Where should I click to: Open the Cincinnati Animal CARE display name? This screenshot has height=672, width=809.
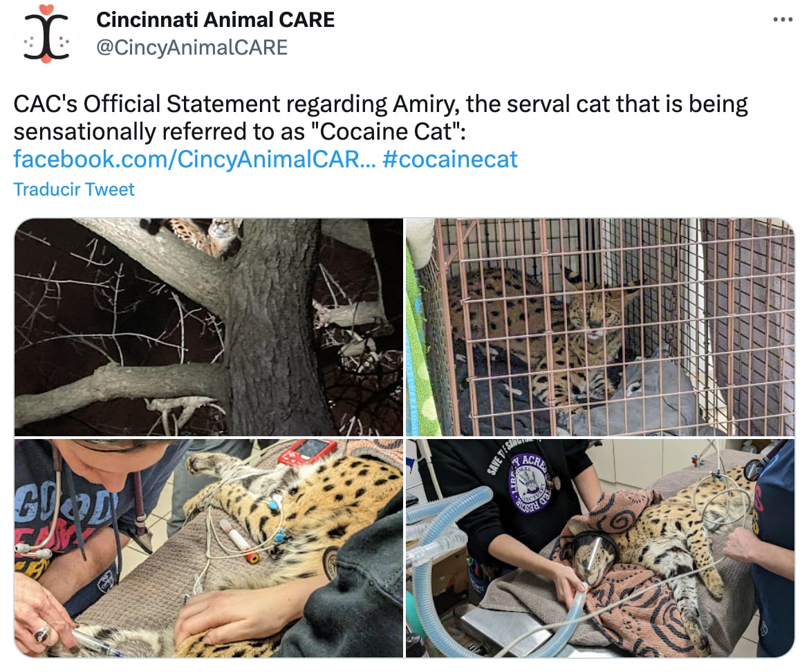tap(215, 19)
